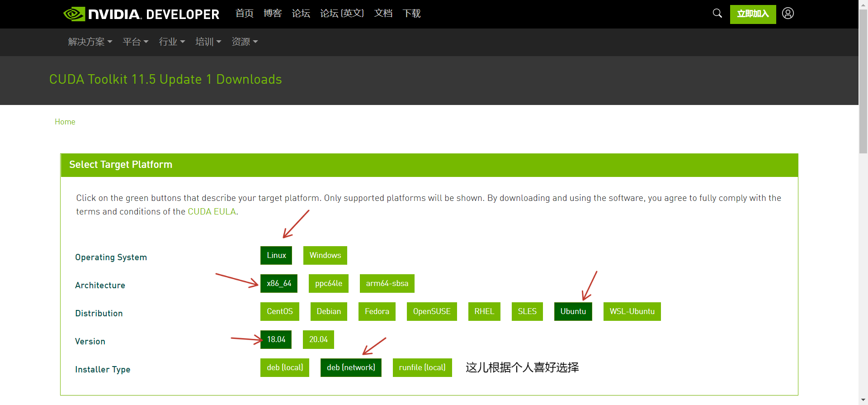Select Ubuntu distribution

573,311
